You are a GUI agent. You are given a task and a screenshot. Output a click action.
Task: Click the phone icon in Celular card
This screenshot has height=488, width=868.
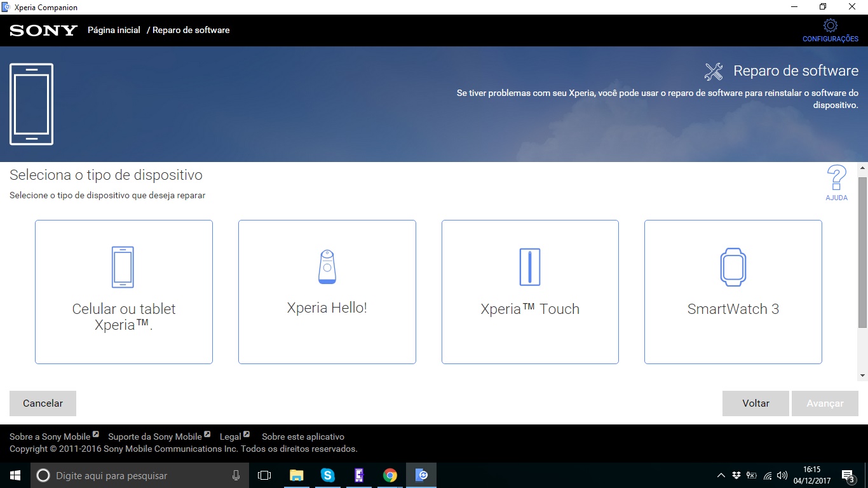click(123, 267)
